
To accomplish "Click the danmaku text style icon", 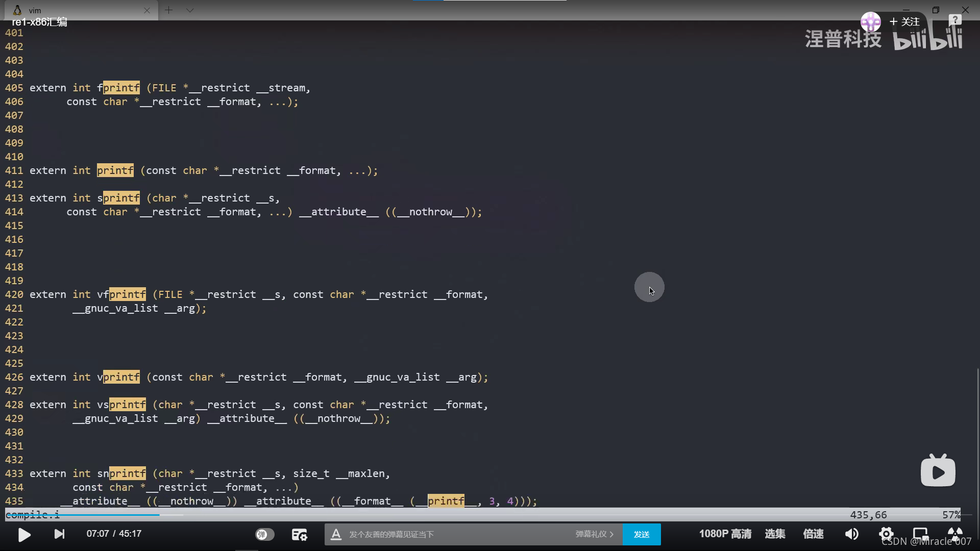I will pos(336,534).
